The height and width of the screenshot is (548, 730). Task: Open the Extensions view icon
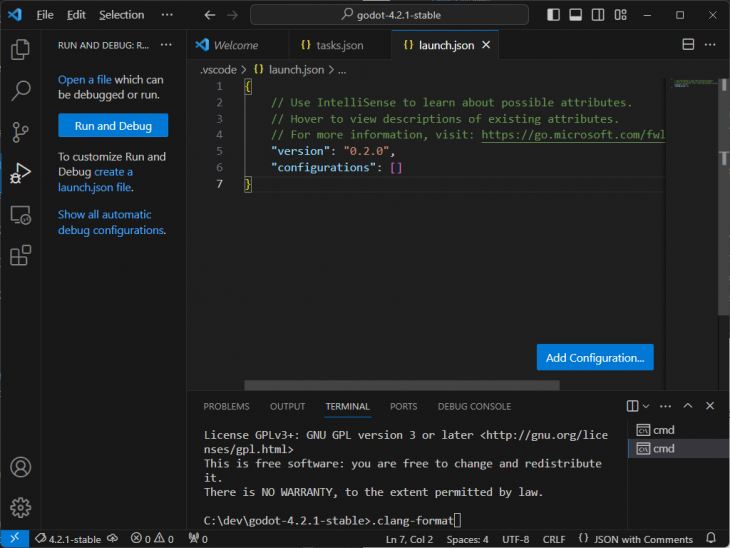pyautogui.click(x=20, y=256)
